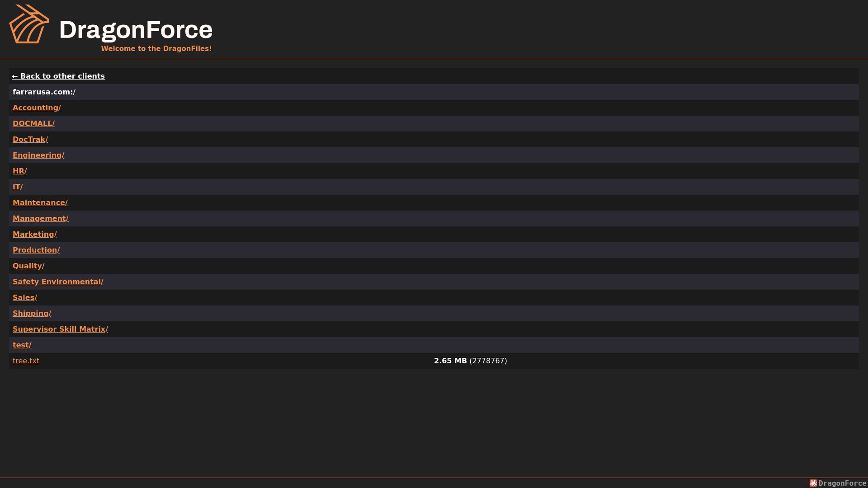Click the farrarusa.com:/ path text
The image size is (868, 488).
coord(44,92)
